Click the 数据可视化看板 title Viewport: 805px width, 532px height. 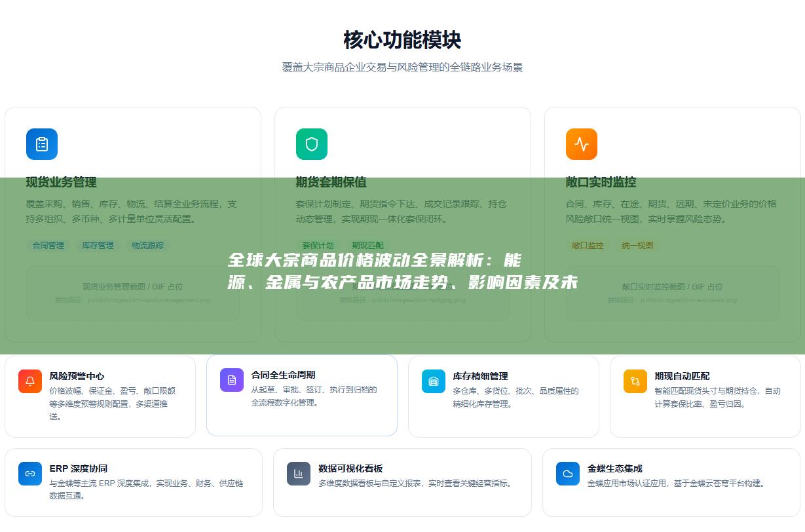350,468
